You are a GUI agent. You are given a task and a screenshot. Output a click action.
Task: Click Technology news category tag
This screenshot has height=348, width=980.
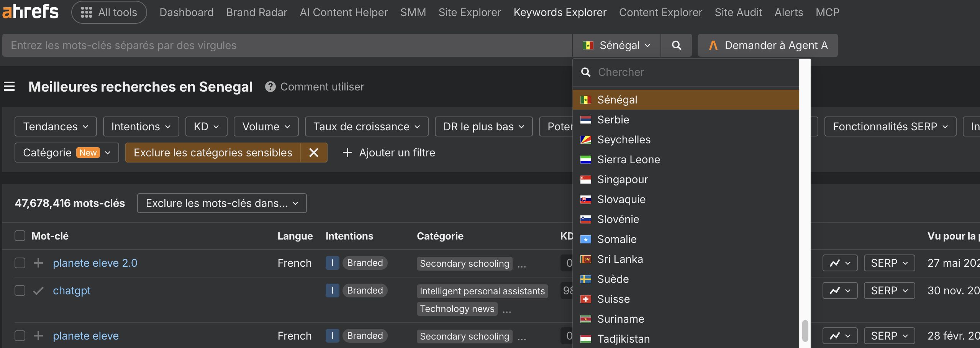457,309
